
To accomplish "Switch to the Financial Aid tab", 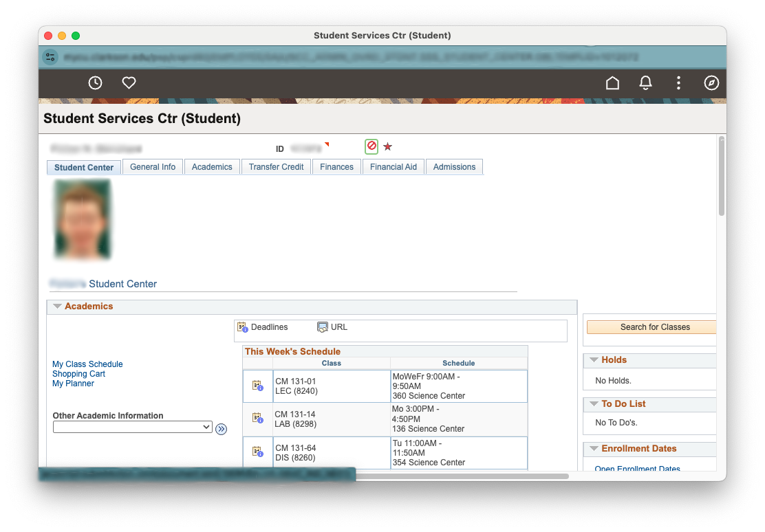I will click(393, 167).
